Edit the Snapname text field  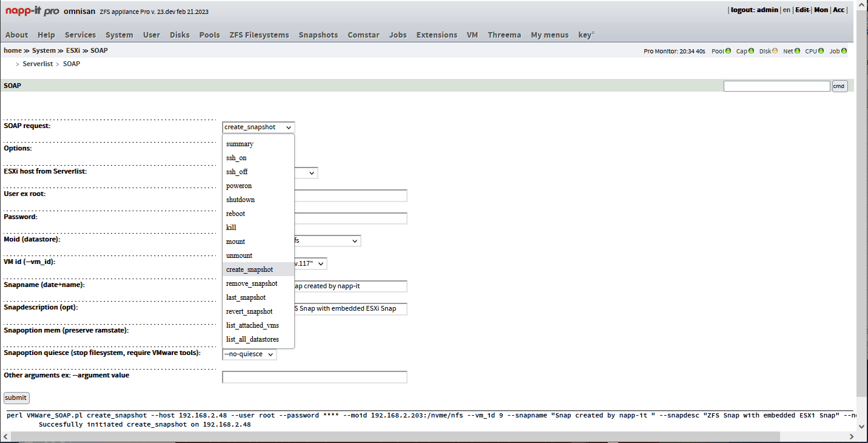[351, 286]
